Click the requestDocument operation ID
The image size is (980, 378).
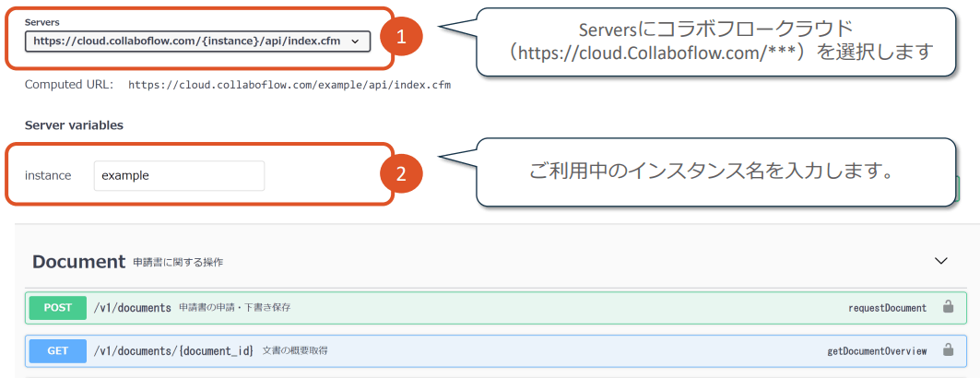click(888, 308)
